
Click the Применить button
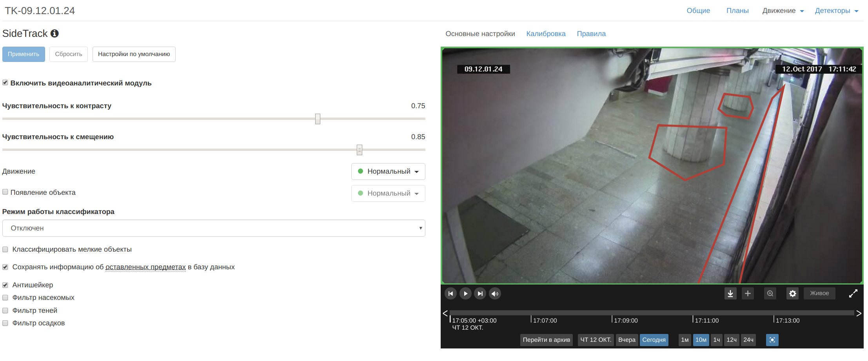click(x=24, y=54)
